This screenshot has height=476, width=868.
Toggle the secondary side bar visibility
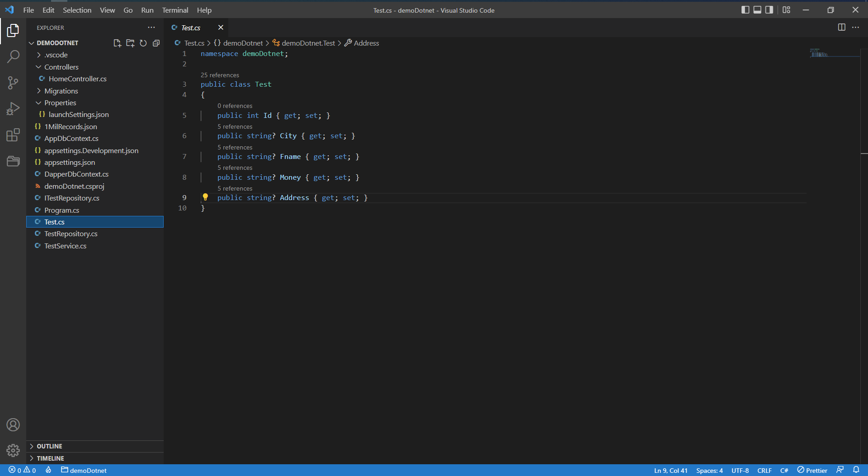pyautogui.click(x=769, y=10)
